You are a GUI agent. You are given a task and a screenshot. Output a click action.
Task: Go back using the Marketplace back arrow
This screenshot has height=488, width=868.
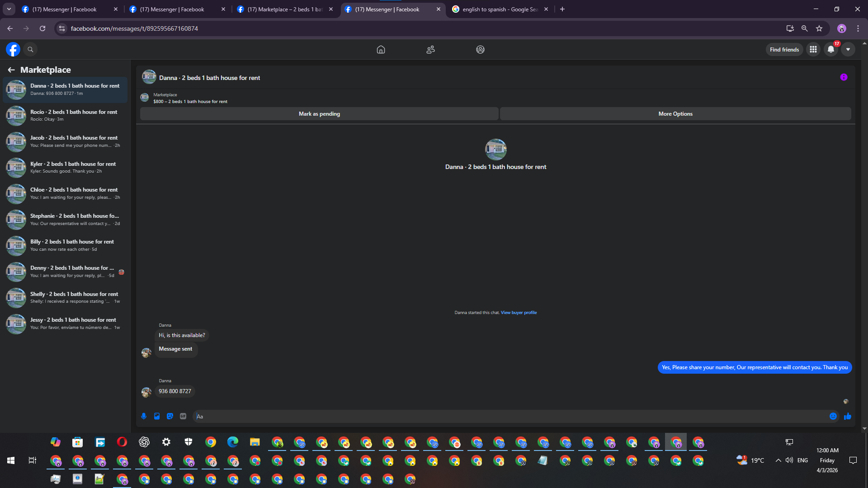(11, 70)
